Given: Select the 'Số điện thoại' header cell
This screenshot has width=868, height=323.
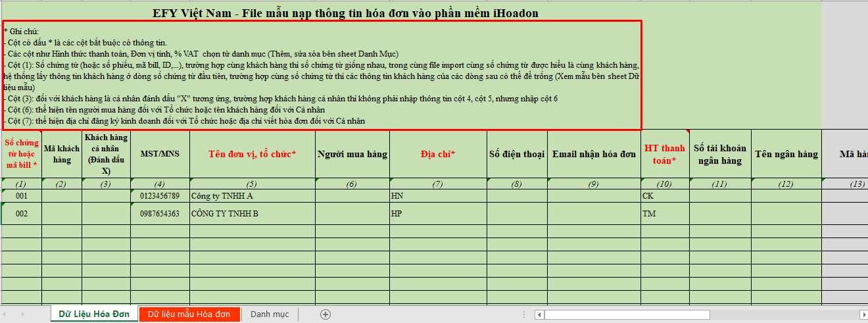Looking at the screenshot, I should click(x=517, y=154).
